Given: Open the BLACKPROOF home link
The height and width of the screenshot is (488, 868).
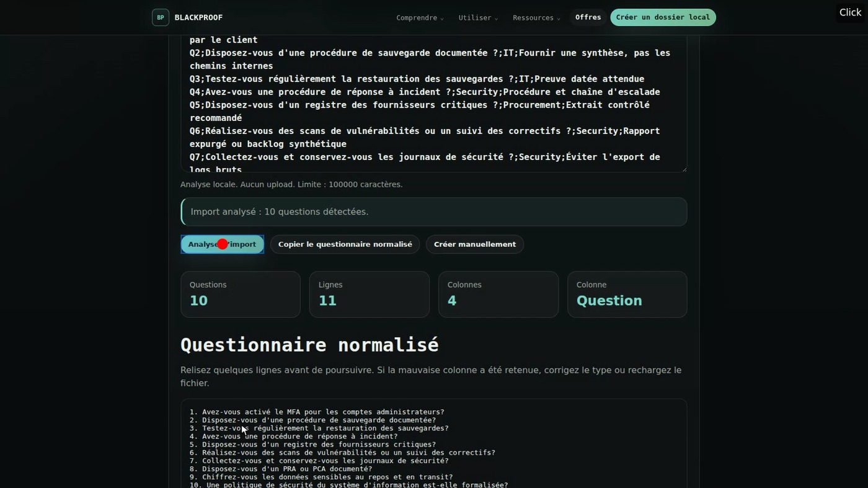Looking at the screenshot, I should click(187, 17).
